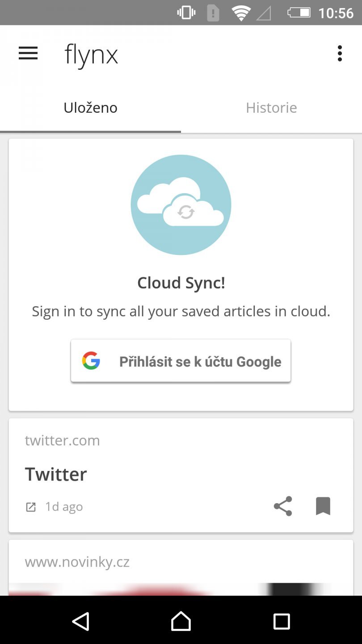Viewport: 362px width, 644px height.
Task: Open recent apps overview
Action: pyautogui.click(x=282, y=621)
